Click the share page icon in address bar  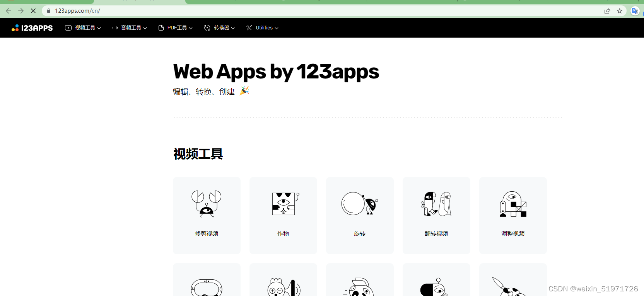pyautogui.click(x=607, y=11)
